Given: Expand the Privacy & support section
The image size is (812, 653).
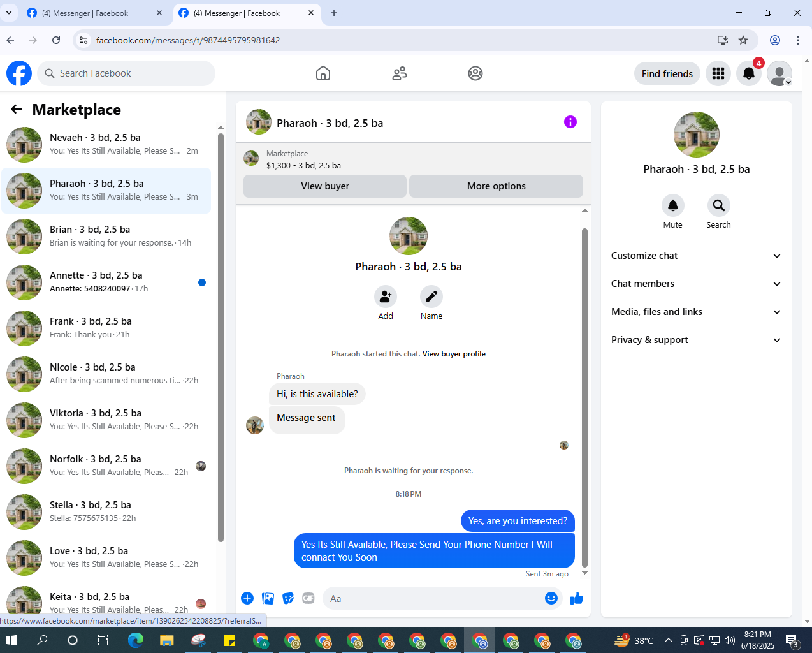Looking at the screenshot, I should click(696, 340).
